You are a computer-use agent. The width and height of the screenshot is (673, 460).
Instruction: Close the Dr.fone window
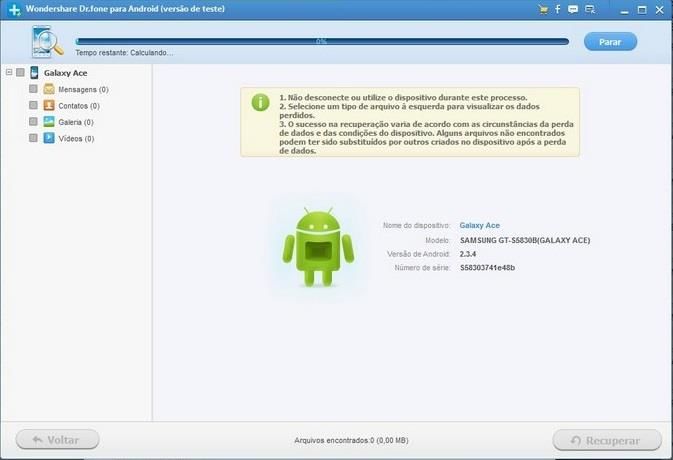point(660,9)
